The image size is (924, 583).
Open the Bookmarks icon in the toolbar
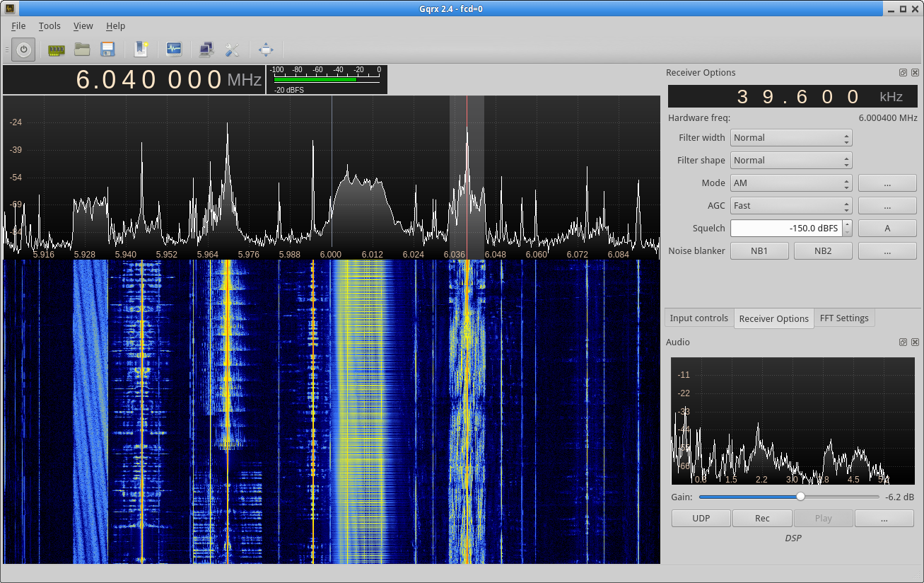point(141,49)
